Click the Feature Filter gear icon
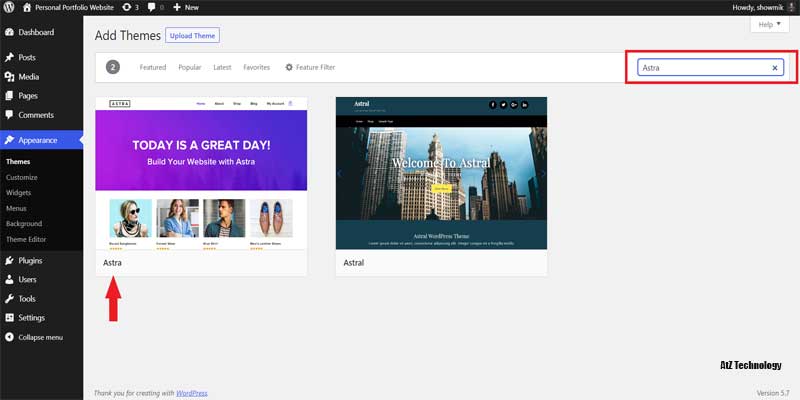The image size is (800, 400). tap(289, 67)
